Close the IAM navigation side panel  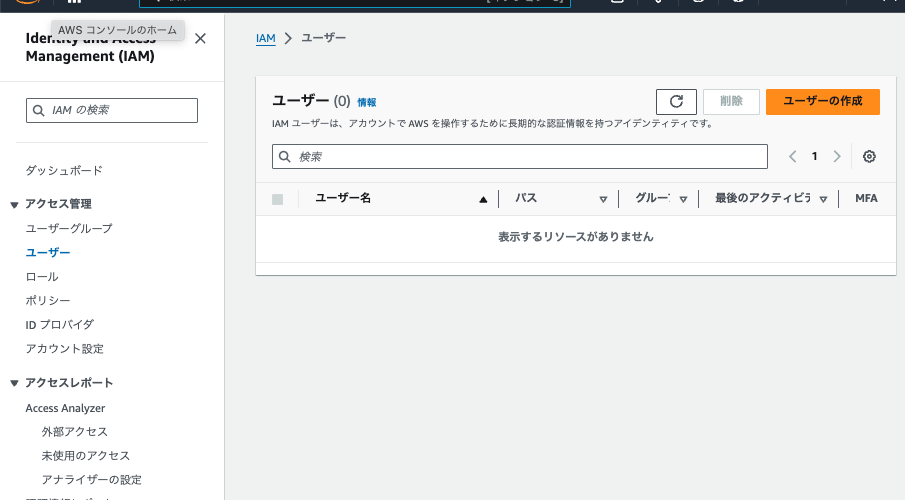coord(200,39)
